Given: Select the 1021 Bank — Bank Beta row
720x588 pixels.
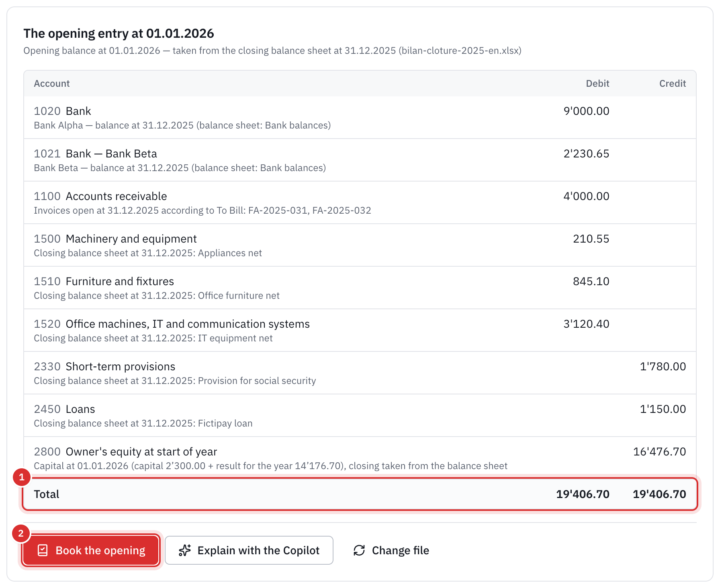Looking at the screenshot, I should 360,160.
